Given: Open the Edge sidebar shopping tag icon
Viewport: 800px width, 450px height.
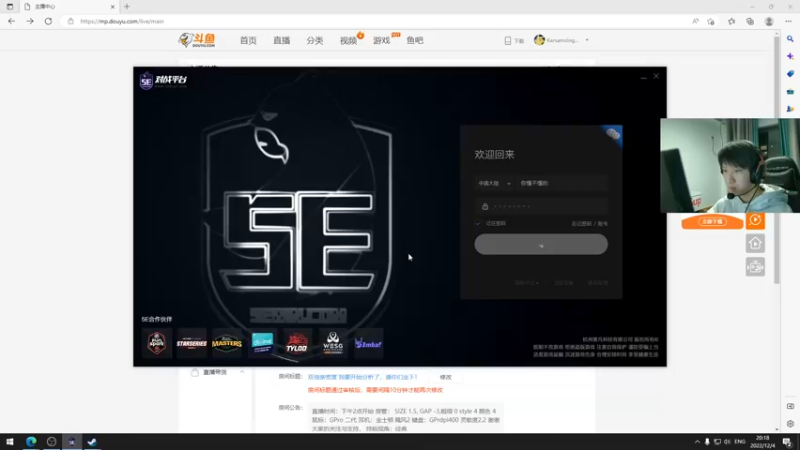Looking at the screenshot, I should point(790,74).
